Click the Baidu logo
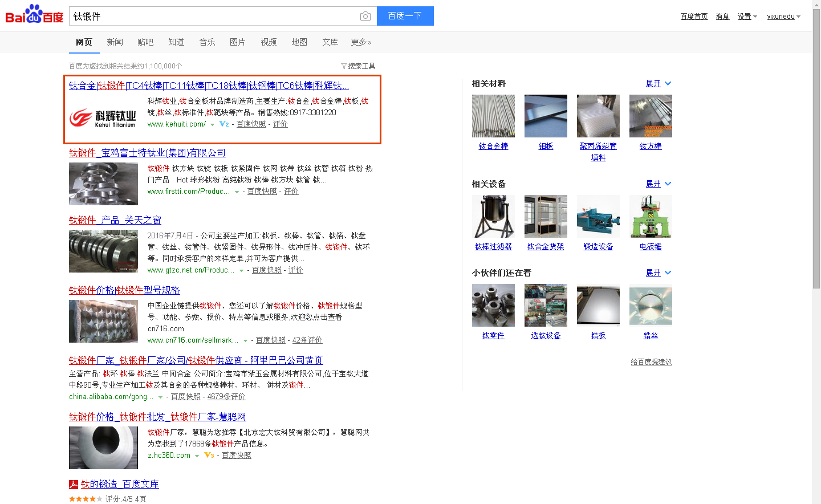The height and width of the screenshot is (504, 821). tap(34, 14)
